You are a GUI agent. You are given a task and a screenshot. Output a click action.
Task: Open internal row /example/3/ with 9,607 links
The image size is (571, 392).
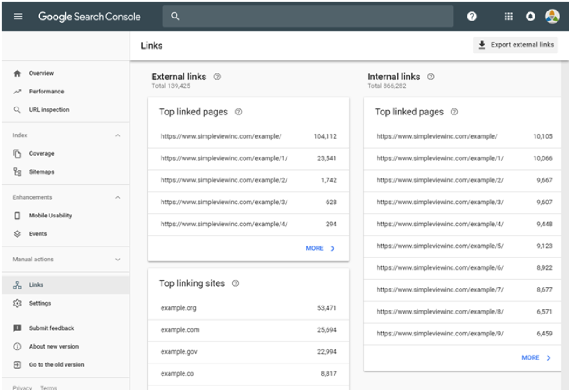click(463, 202)
